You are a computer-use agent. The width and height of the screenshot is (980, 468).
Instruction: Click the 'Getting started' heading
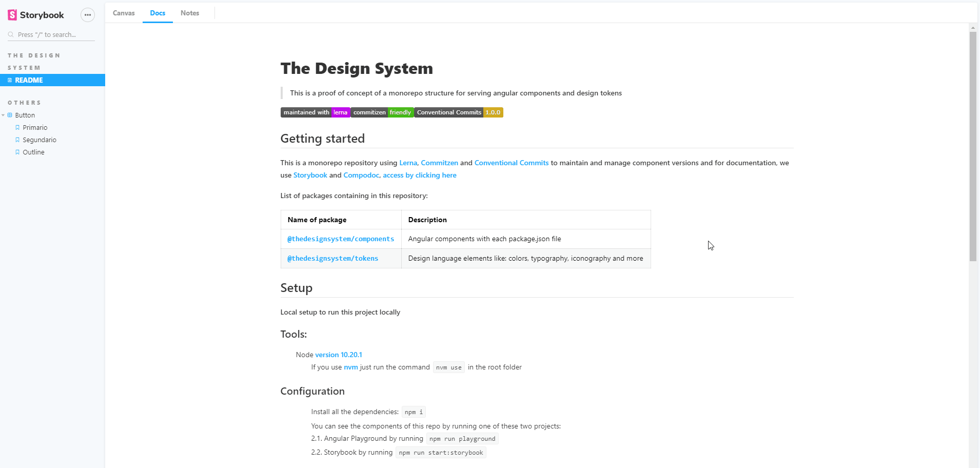click(x=323, y=139)
